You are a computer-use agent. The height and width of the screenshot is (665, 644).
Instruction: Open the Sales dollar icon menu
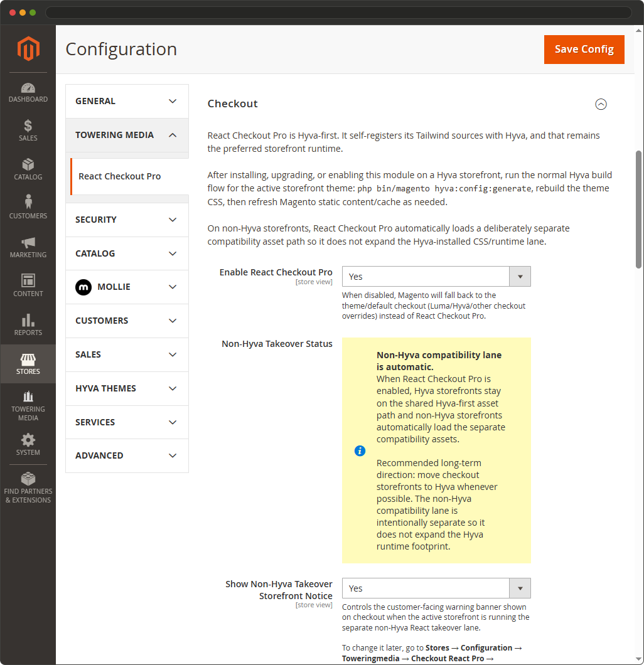[28, 130]
